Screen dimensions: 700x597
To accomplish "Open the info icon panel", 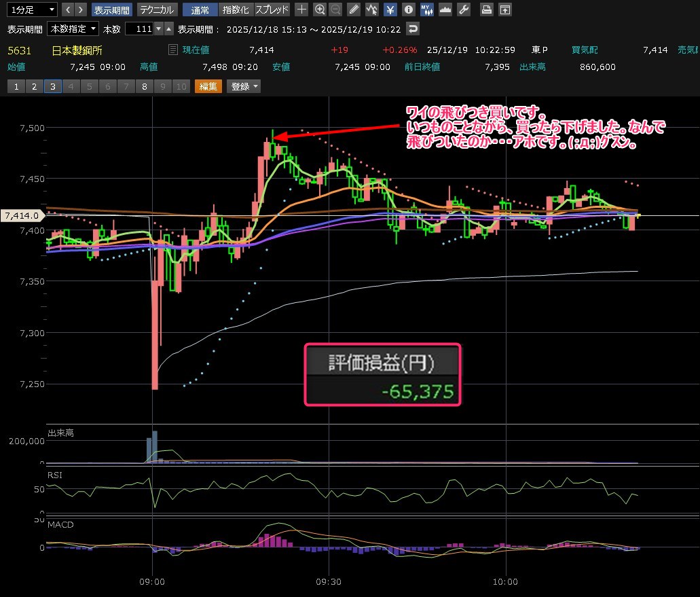I will click(x=408, y=10).
